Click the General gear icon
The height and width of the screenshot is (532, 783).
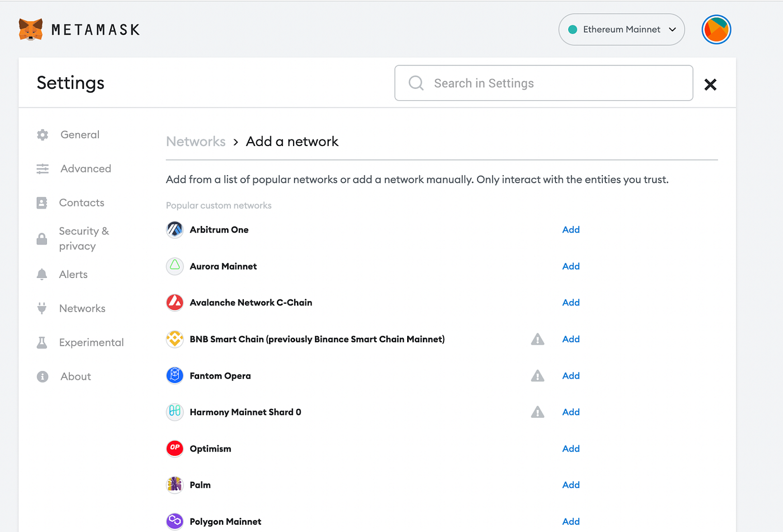coord(43,135)
